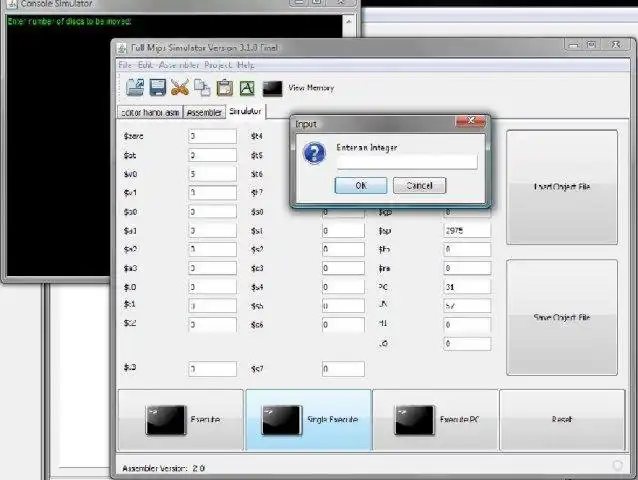638x480 pixels.
Task: Click the LO register value field
Action: (x=467, y=344)
